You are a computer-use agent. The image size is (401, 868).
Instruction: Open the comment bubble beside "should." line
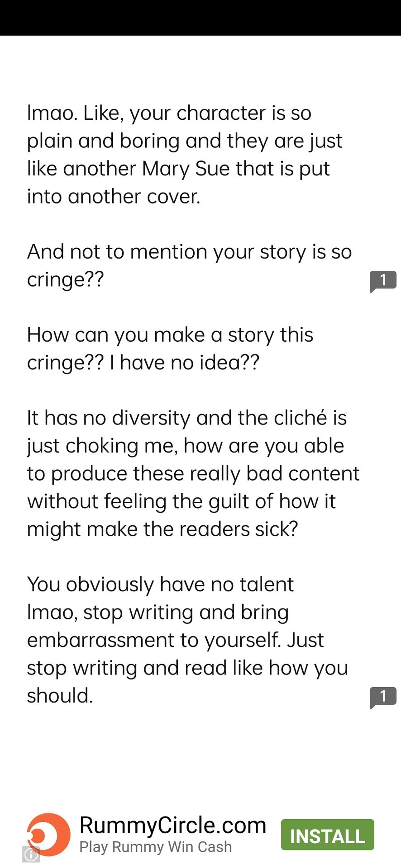[x=383, y=697]
